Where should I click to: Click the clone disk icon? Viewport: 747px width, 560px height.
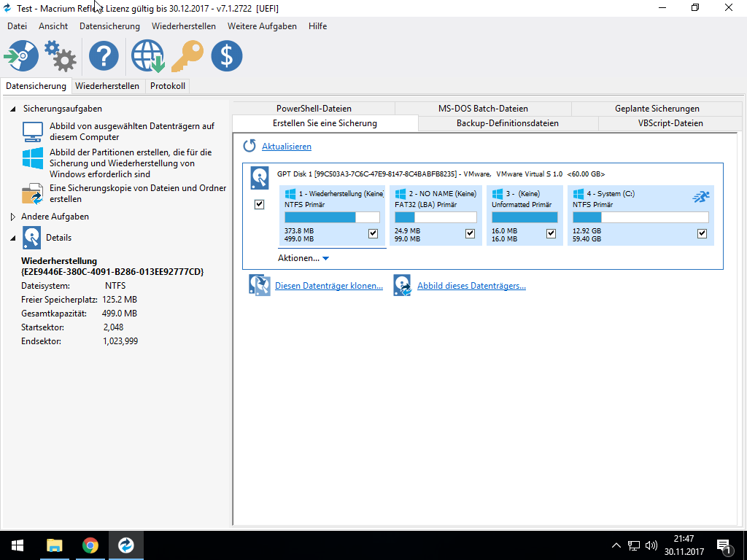pos(260,285)
